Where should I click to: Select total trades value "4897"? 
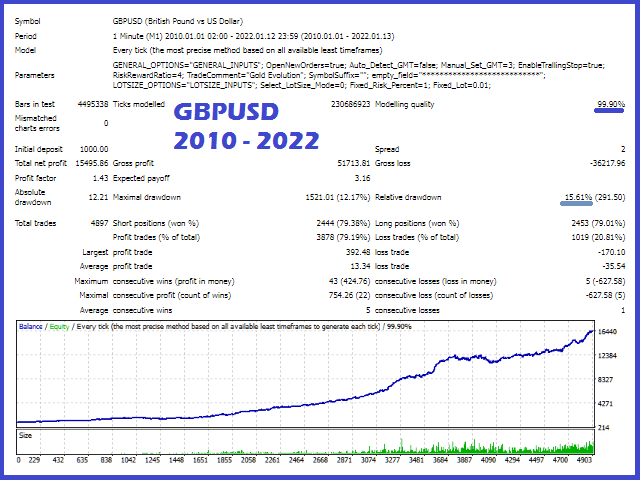click(100, 223)
